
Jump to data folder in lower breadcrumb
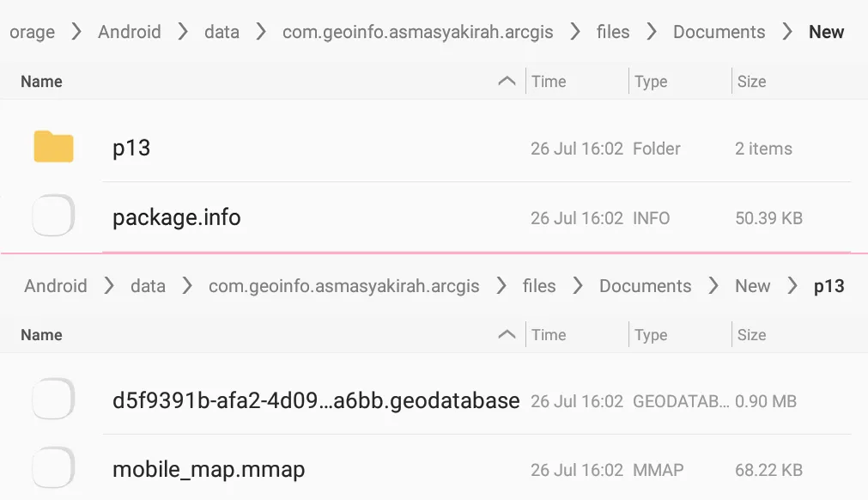click(x=148, y=286)
